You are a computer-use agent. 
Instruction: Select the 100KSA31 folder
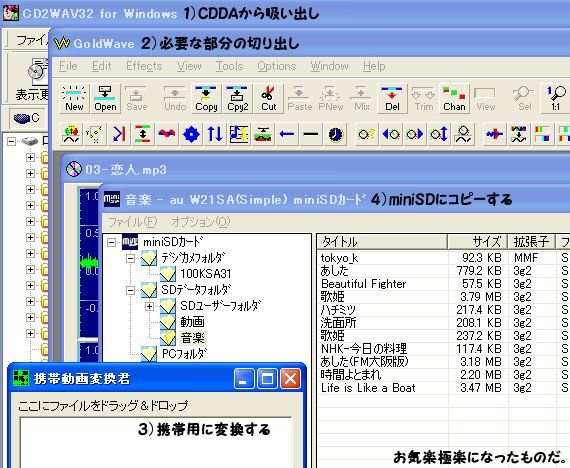click(206, 274)
